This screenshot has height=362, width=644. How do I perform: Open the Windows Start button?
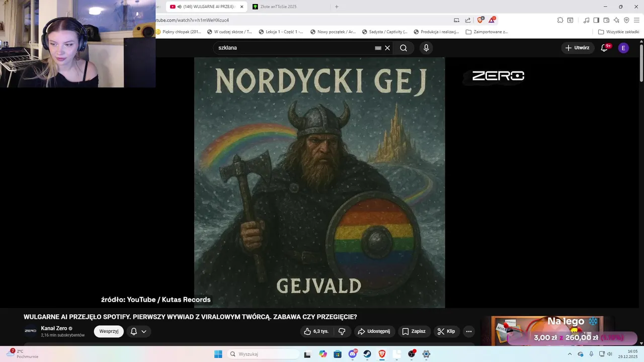tap(218, 354)
